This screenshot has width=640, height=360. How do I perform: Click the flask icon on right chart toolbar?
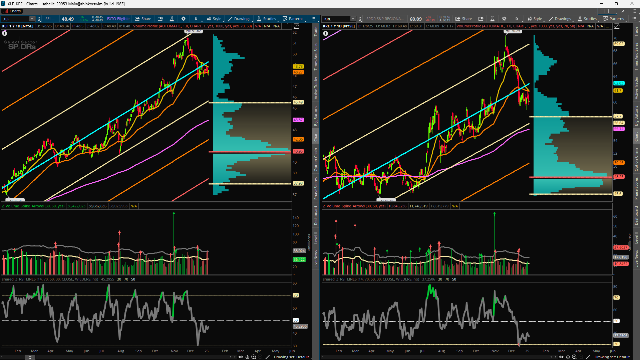click(x=492, y=19)
